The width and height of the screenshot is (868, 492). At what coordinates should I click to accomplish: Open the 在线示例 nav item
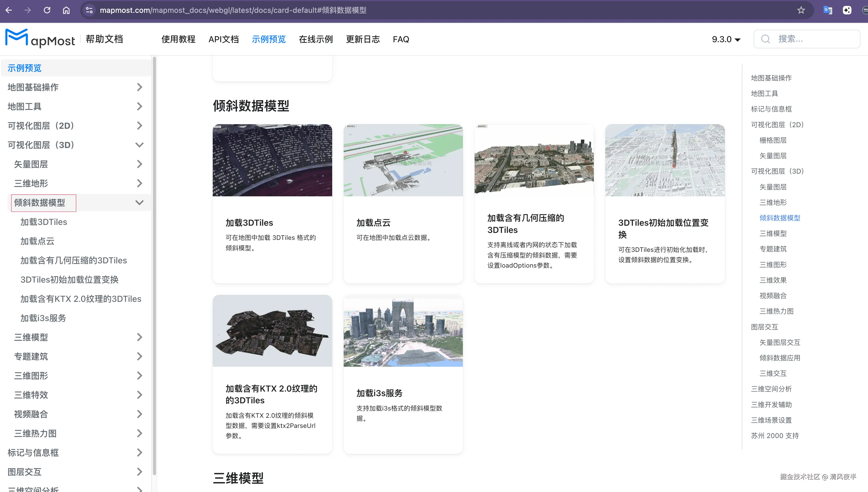point(315,39)
